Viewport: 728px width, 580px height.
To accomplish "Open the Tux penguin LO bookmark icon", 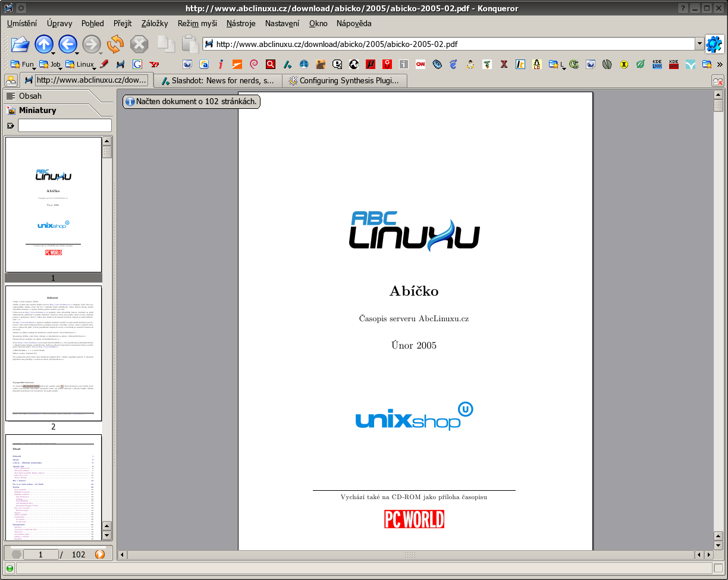I will [x=537, y=64].
